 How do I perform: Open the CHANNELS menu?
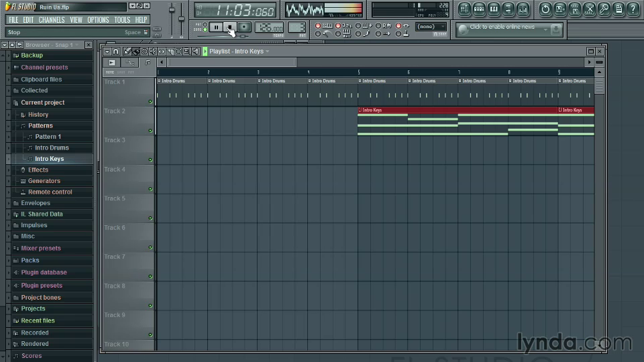pyautogui.click(x=52, y=19)
